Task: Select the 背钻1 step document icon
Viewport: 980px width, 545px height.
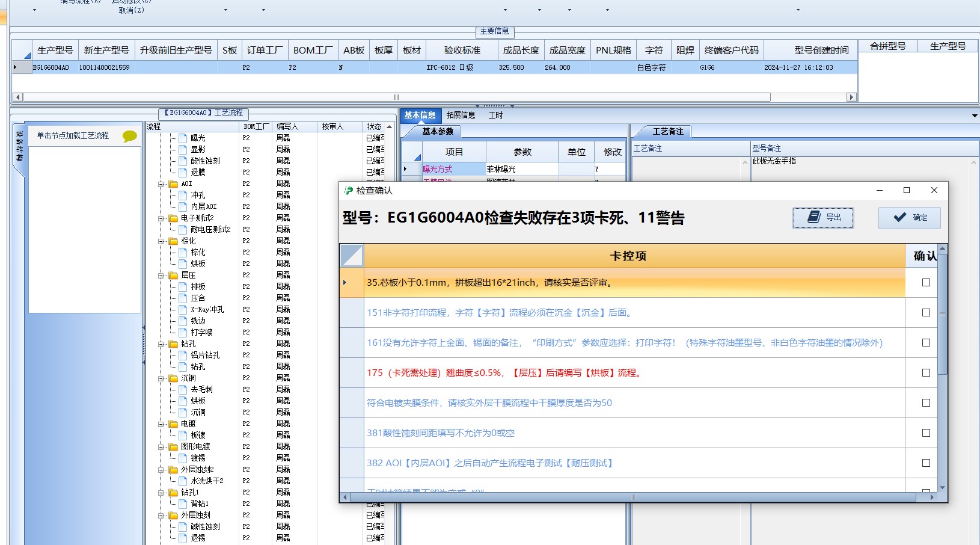Action: pos(183,504)
